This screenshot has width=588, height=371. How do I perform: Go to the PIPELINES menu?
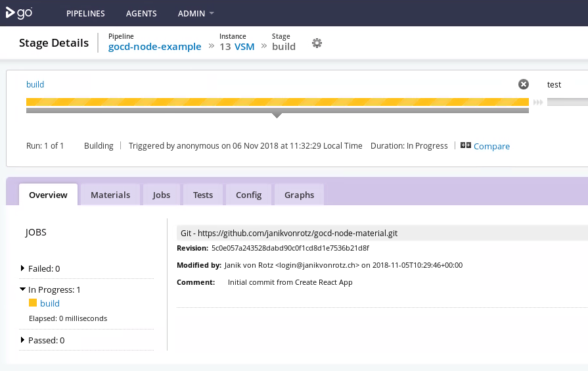pos(85,14)
